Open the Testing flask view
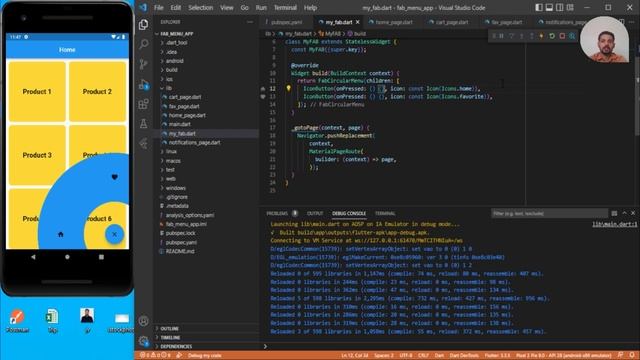The width and height of the screenshot is (640, 360). (144, 124)
